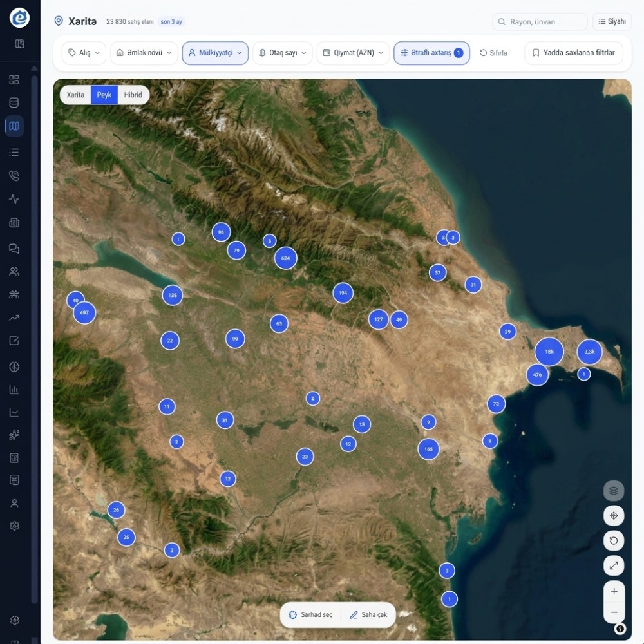The image size is (644, 644).
Task: Click the Sıfırla reset button
Action: tap(493, 53)
